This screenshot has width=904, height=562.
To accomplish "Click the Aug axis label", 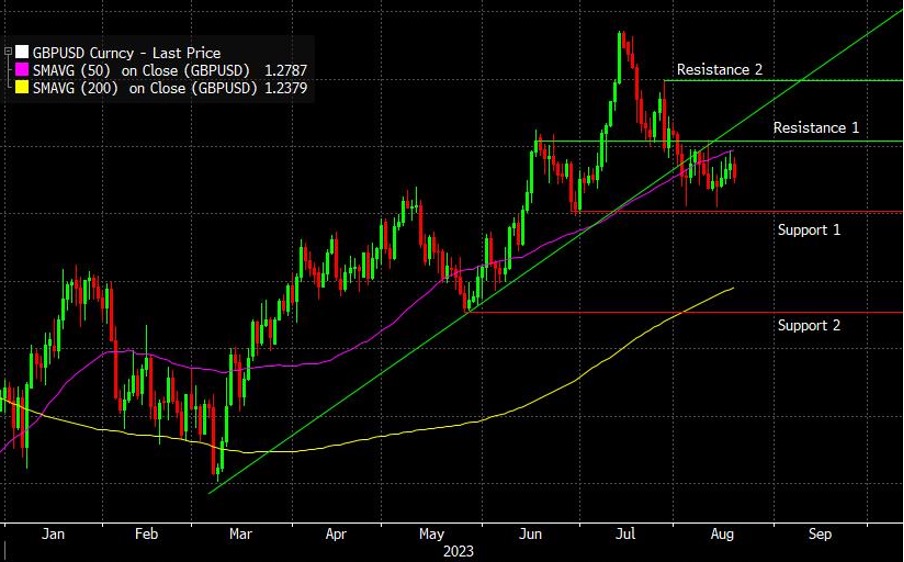I will 722,534.
